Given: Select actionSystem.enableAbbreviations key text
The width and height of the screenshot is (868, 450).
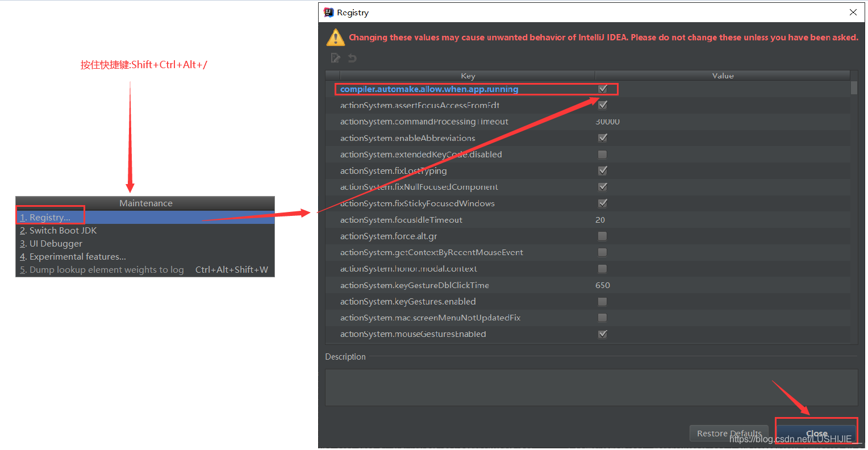Looking at the screenshot, I should point(407,138).
